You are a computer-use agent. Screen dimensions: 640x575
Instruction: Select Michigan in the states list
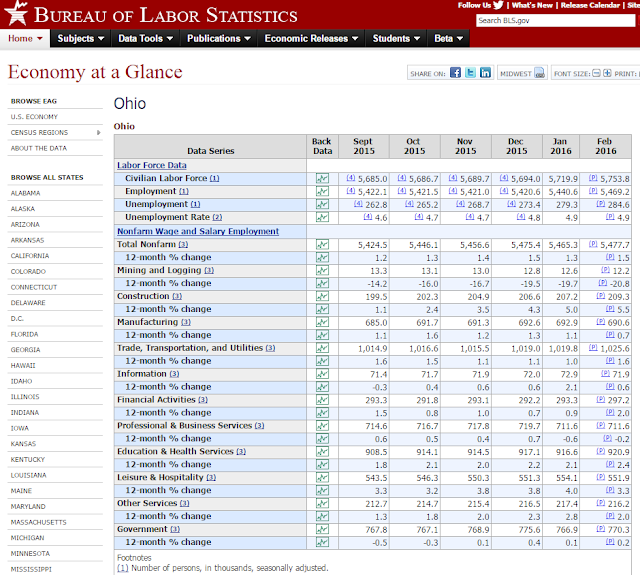pos(28,538)
